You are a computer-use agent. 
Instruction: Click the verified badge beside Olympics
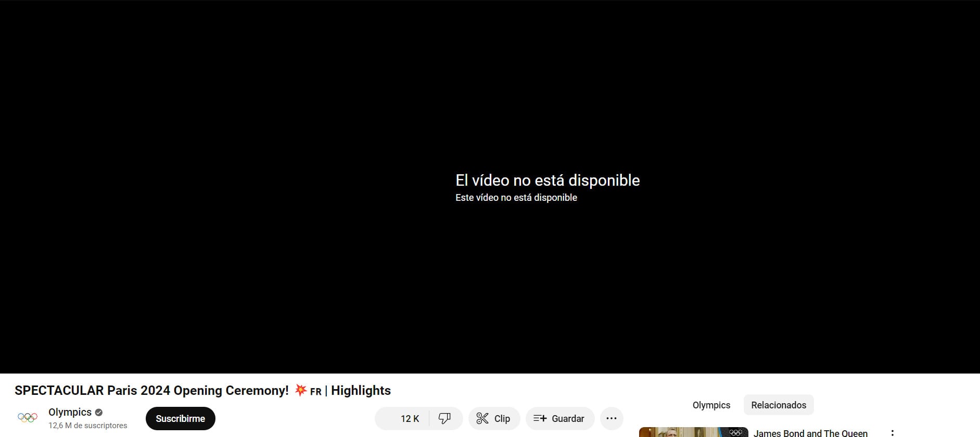coord(99,413)
